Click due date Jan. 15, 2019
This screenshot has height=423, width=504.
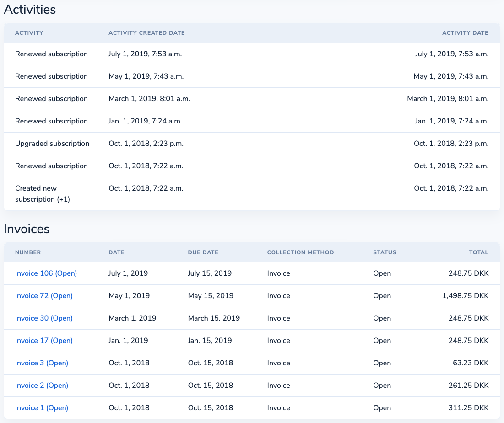[x=210, y=340]
